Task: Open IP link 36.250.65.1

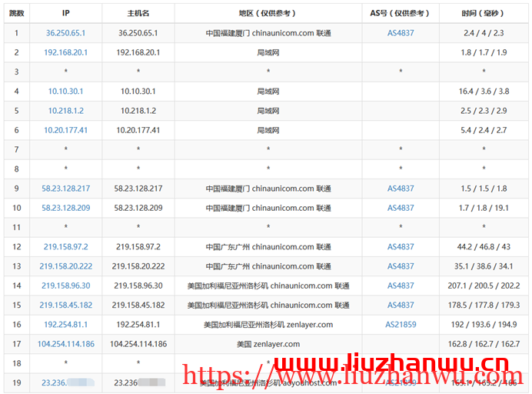Action: point(66,33)
